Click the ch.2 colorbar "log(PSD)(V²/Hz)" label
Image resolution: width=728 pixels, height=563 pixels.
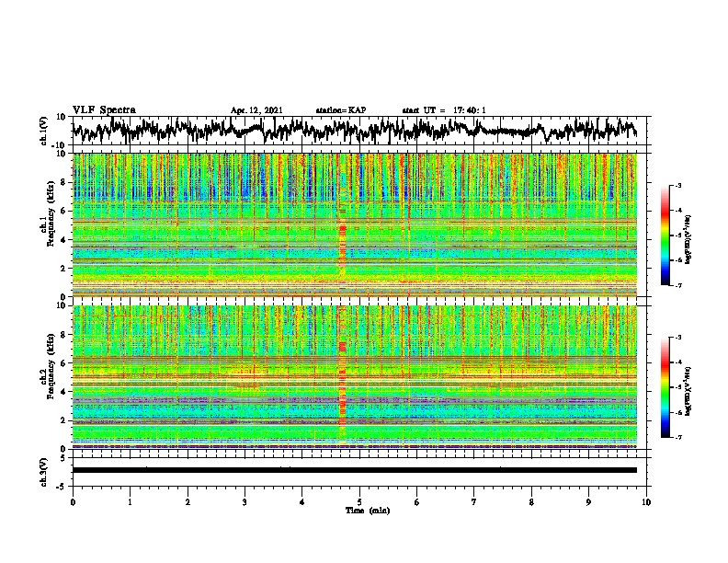(688, 391)
